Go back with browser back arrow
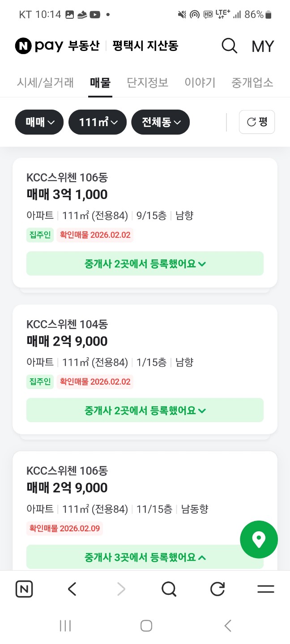Viewport: 290px width, 644px height. [x=72, y=589]
